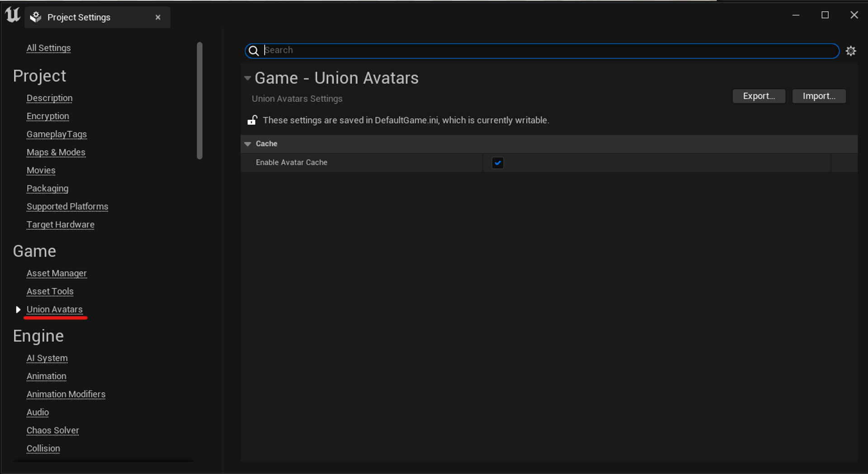Image resolution: width=868 pixels, height=474 pixels.
Task: Click the Project category heading
Action: (x=39, y=76)
